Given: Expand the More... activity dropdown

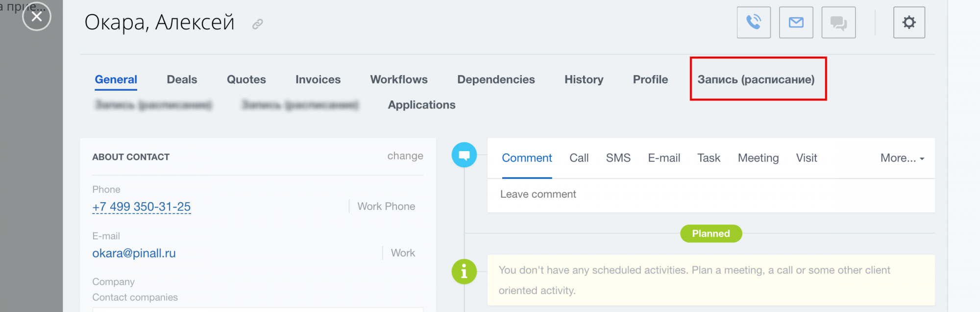Looking at the screenshot, I should coord(902,158).
